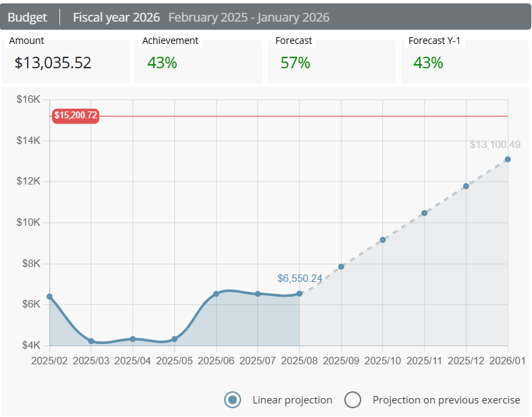Click the Budget header title

click(27, 17)
